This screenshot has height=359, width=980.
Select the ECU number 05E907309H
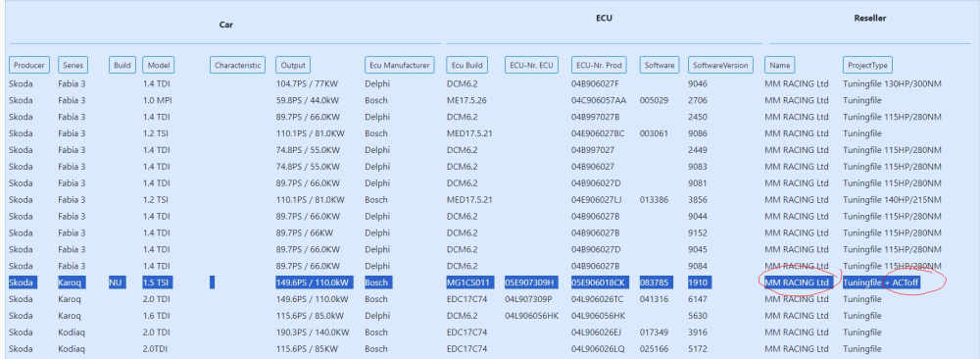click(530, 282)
